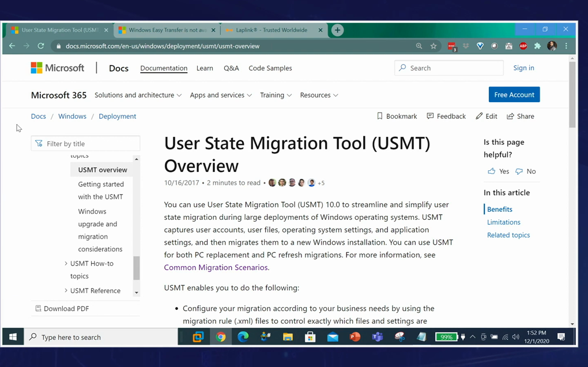Screen dimensions: 588x367
Task: Click the Filter by title field
Action: pos(86,144)
